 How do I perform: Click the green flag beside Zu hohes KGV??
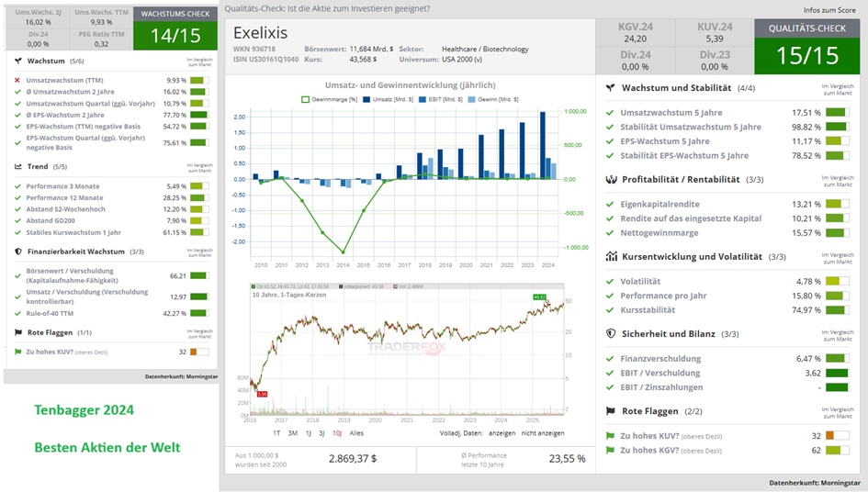pos(611,451)
